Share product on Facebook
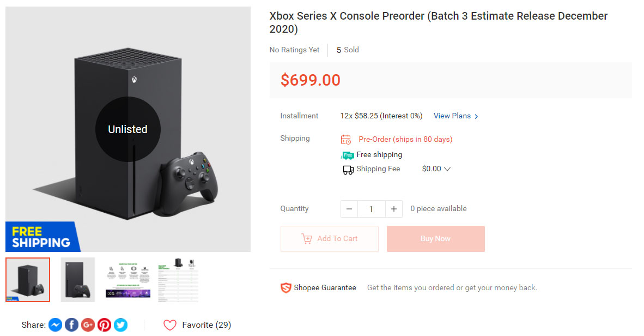 [x=71, y=325]
